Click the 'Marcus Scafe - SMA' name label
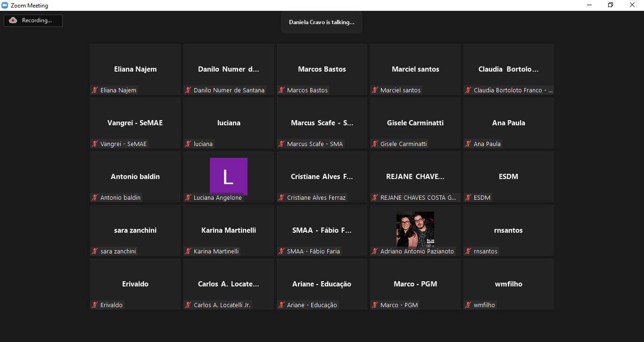The width and height of the screenshot is (644, 342). point(315,144)
